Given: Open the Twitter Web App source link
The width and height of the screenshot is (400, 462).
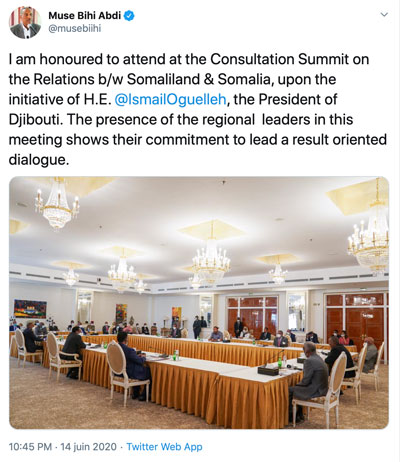Looking at the screenshot, I should [x=164, y=447].
